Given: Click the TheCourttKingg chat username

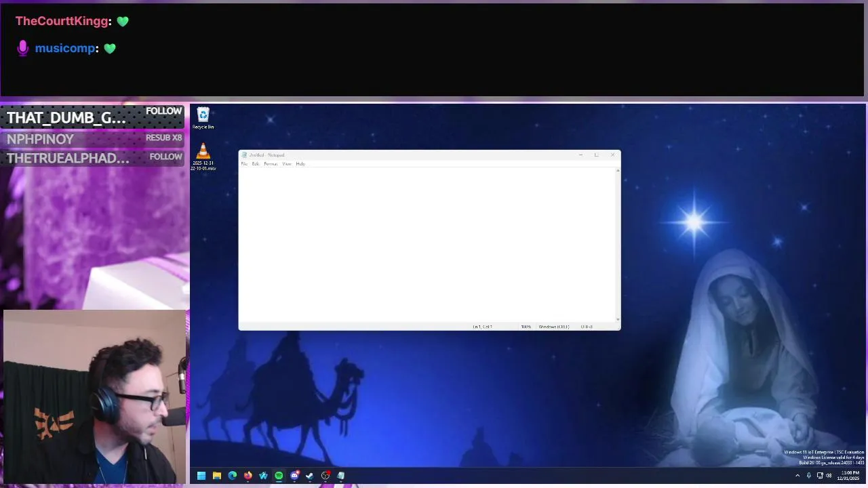Looking at the screenshot, I should 62,21.
